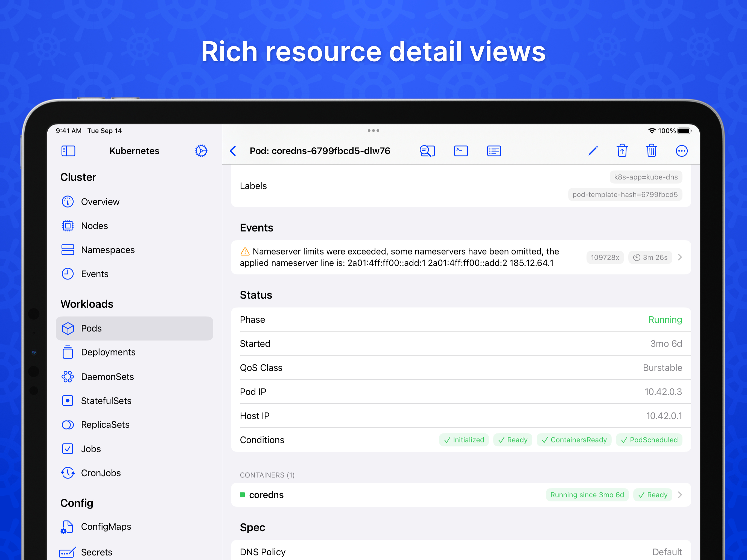The height and width of the screenshot is (560, 747).
Task: Click the Events clock icon in sidebar
Action: coord(68,274)
